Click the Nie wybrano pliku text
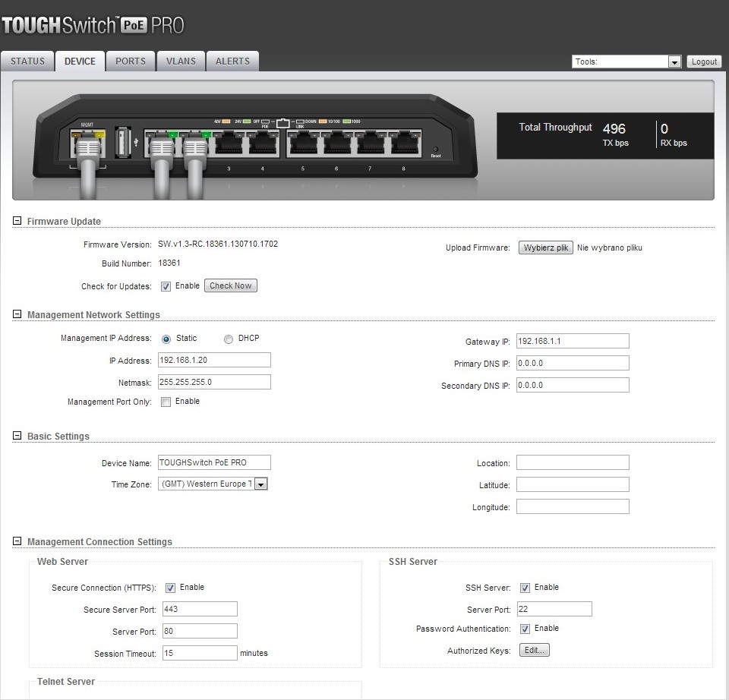Image resolution: width=729 pixels, height=700 pixels. [610, 248]
